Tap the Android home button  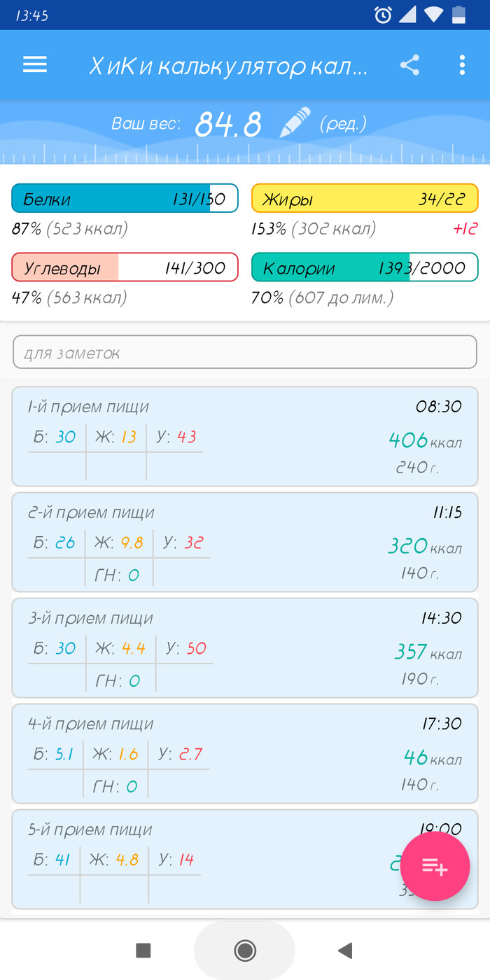pyautogui.click(x=245, y=950)
